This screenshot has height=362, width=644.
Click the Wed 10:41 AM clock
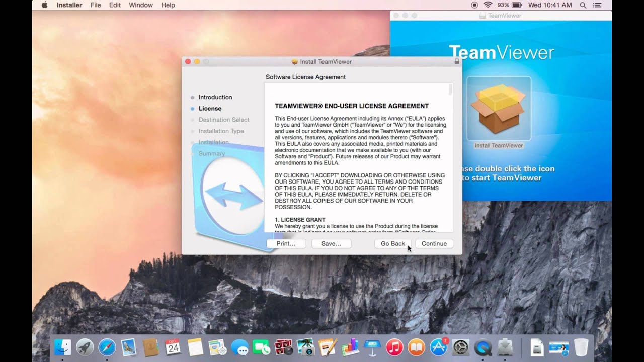coord(550,5)
